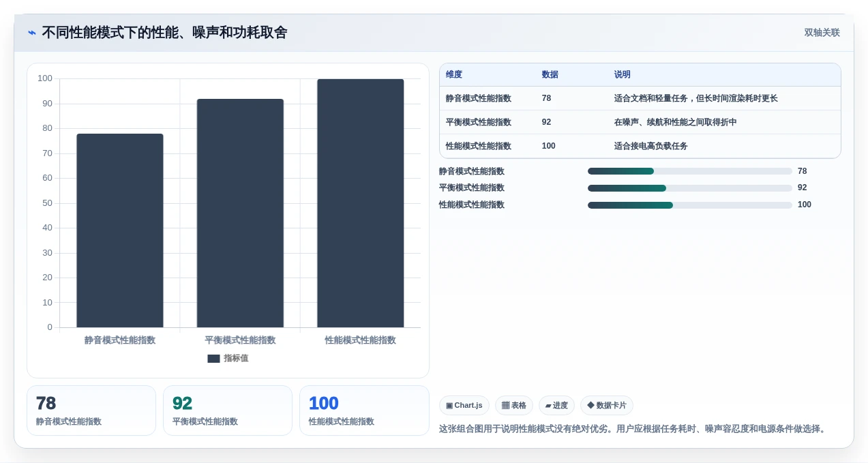Select the 表格 tag chip
Viewport: 868px width, 463px height.
pyautogui.click(x=514, y=406)
